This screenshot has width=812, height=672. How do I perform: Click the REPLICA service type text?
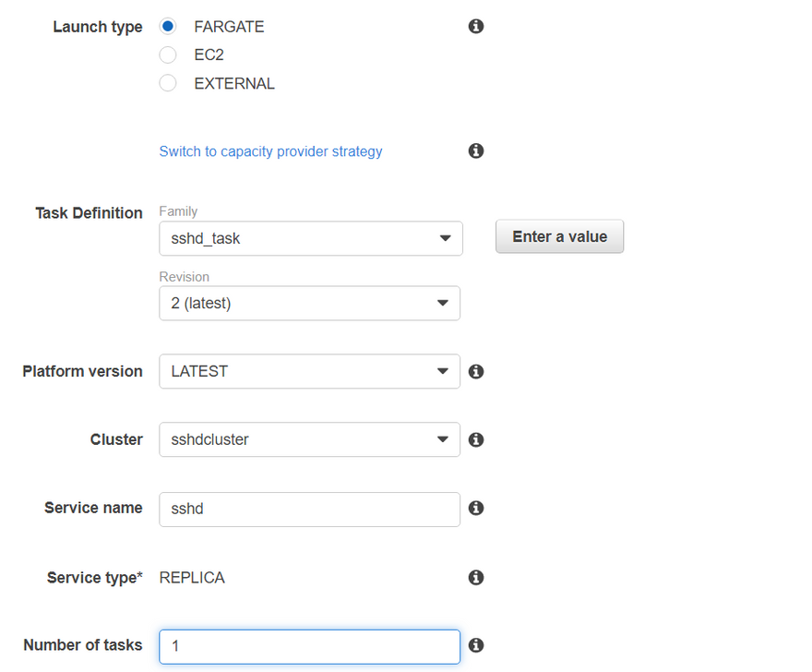point(192,578)
